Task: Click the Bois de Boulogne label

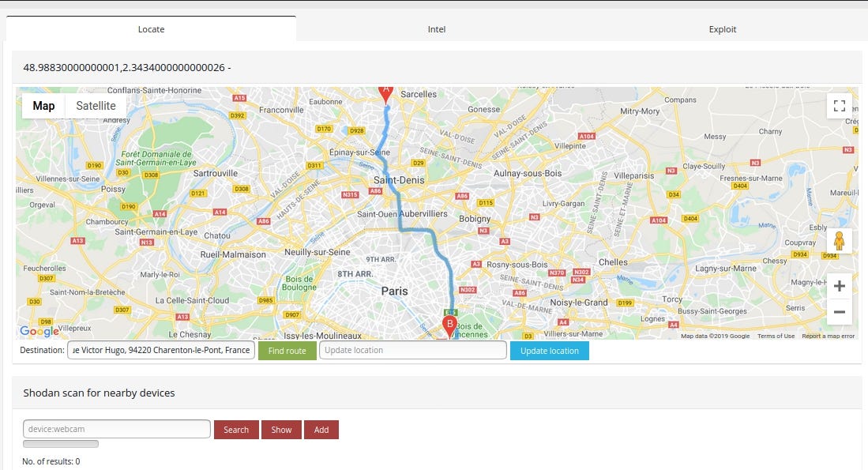Action: 299,283
